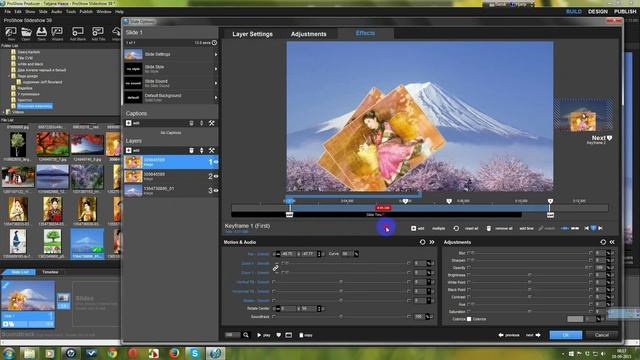This screenshot has height=360, width=640.
Task: Expand Slide Style options arrow
Action: coord(216,69)
